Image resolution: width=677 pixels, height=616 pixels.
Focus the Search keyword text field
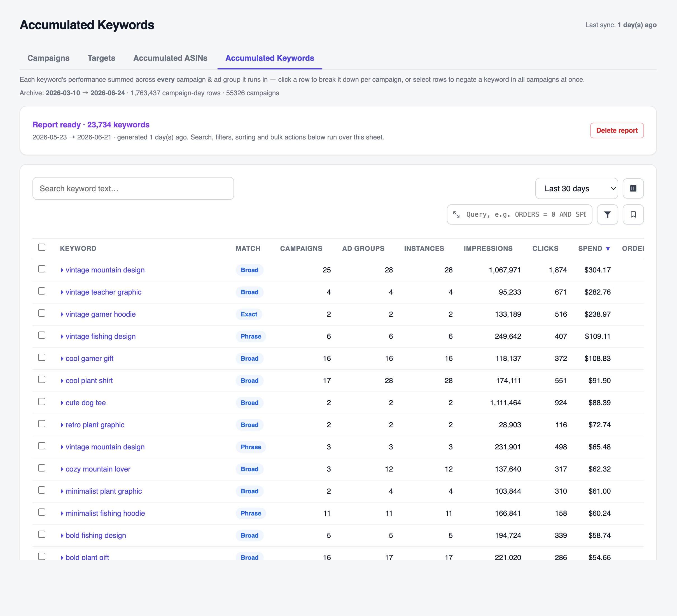tap(133, 188)
